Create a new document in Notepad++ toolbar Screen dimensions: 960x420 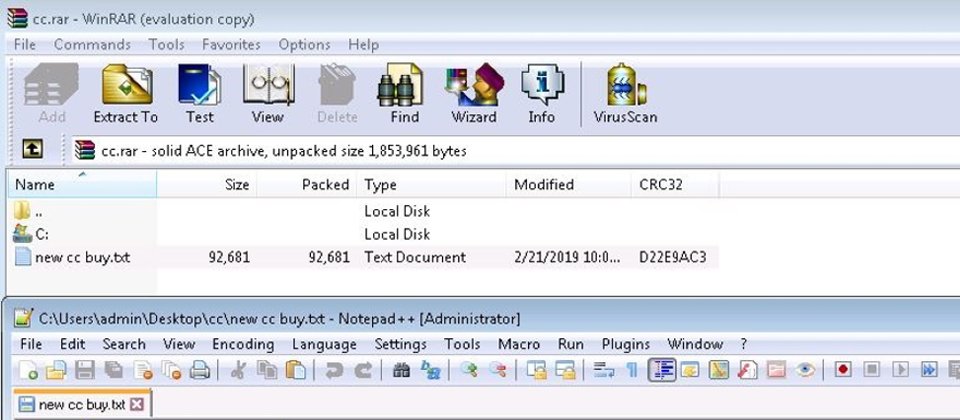[x=28, y=370]
